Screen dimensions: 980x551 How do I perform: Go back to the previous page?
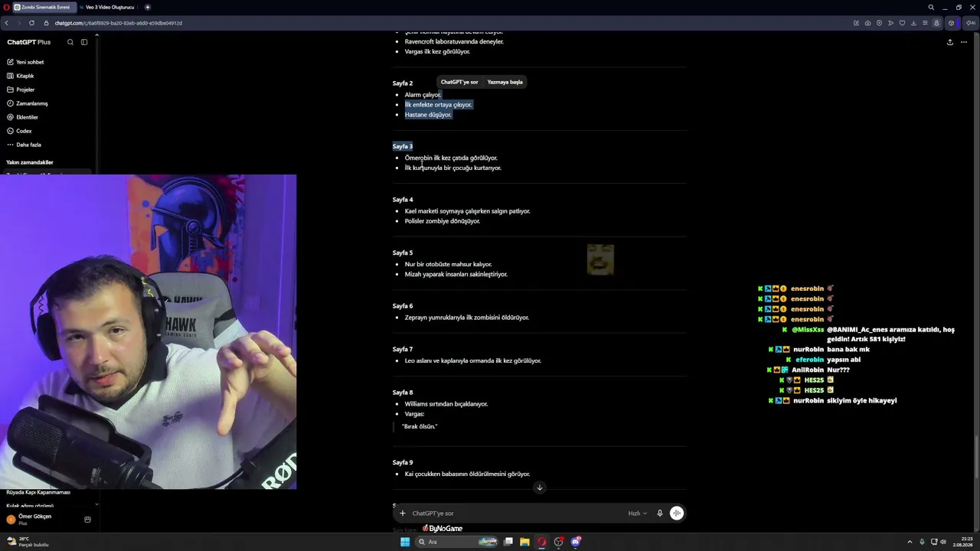tap(6, 23)
